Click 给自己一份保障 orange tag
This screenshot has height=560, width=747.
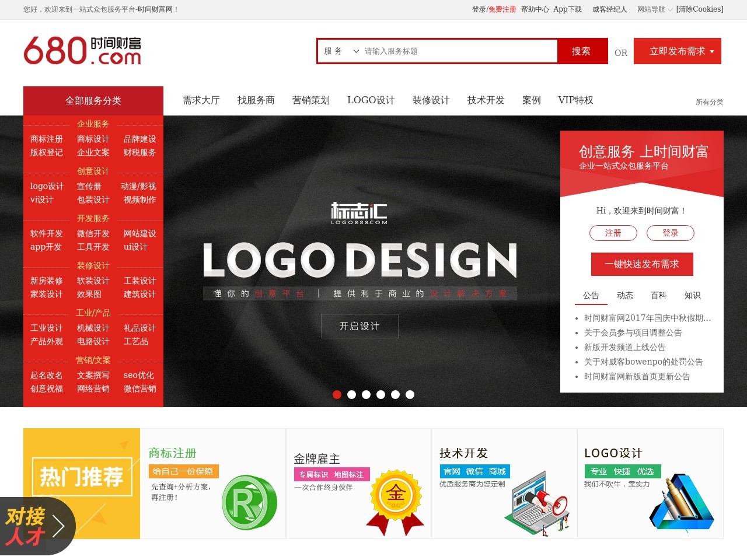coord(183,471)
